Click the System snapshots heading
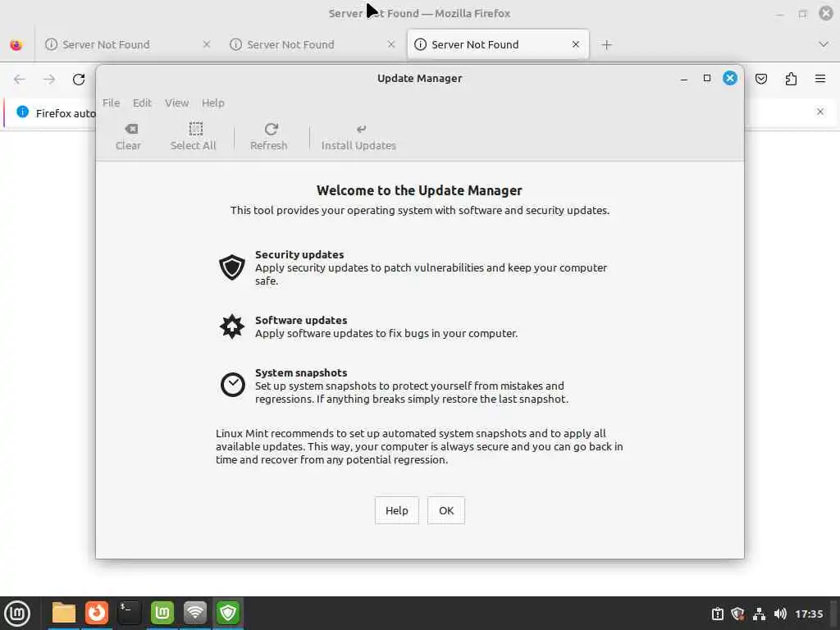840x630 pixels. (x=301, y=372)
